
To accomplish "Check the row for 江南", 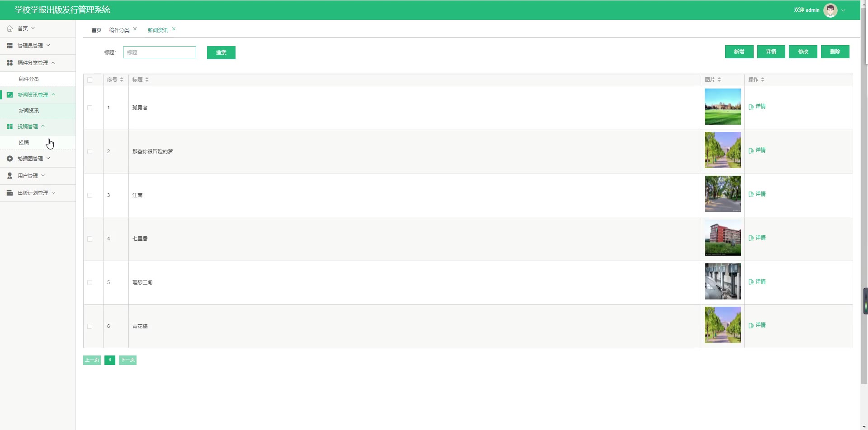I will [90, 195].
